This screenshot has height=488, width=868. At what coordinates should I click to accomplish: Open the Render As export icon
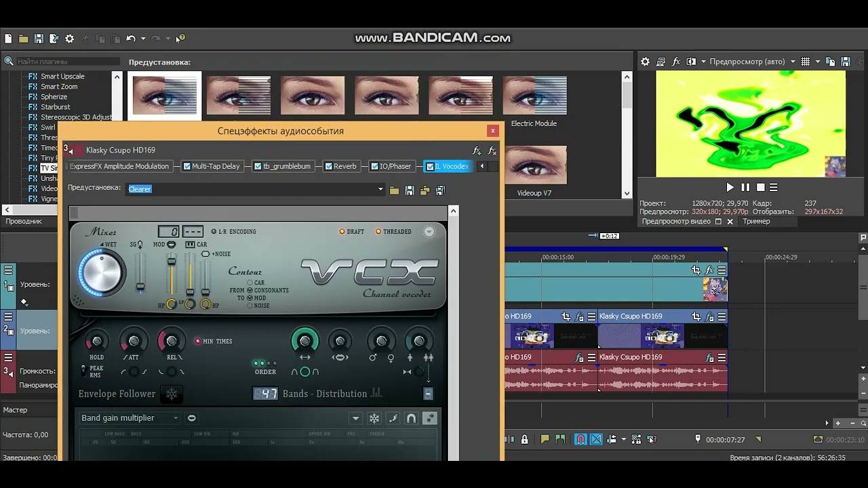pos(54,39)
